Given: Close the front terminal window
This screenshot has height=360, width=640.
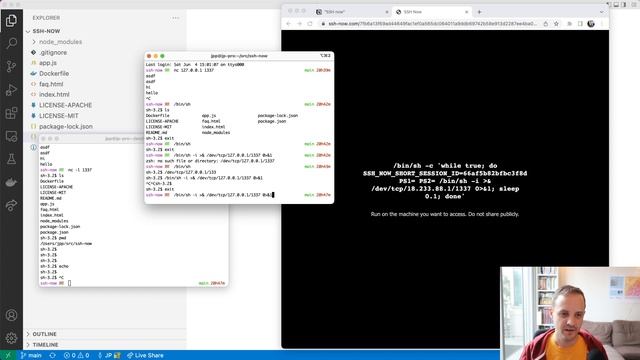Looking at the screenshot, I should click(x=149, y=56).
